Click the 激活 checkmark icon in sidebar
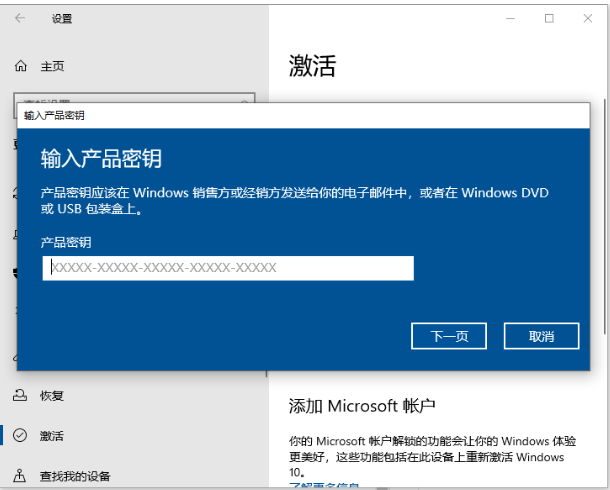The height and width of the screenshot is (490, 610). [x=21, y=435]
